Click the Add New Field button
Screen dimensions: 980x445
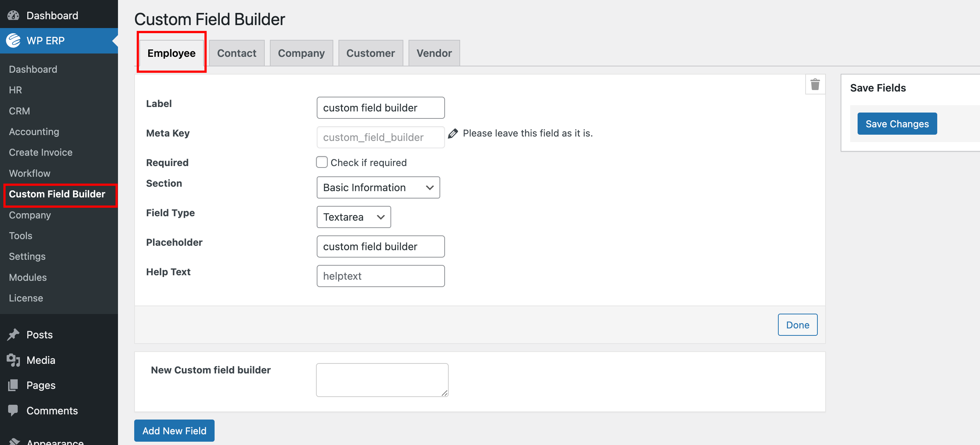tap(174, 431)
